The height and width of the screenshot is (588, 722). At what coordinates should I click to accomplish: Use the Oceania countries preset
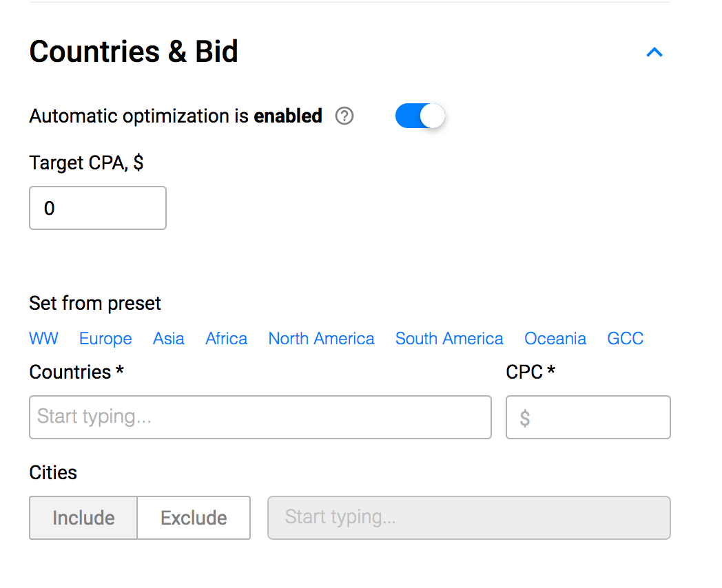555,339
